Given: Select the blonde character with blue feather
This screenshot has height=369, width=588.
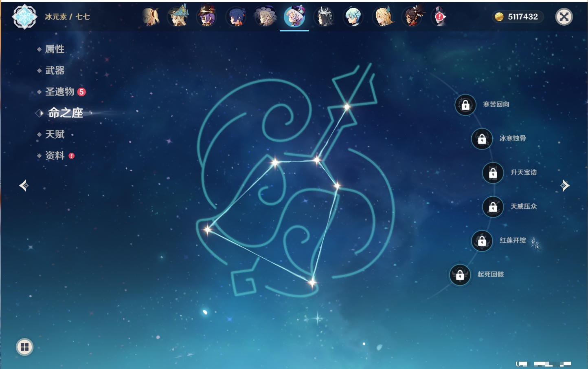Looking at the screenshot, I should coord(383,17).
